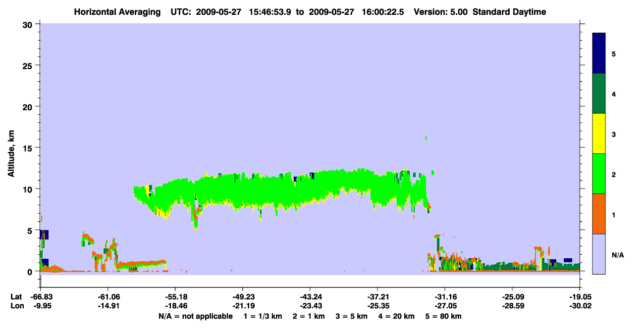Viewport: 644px width, 330px height.
Task: Click the isolated green speck near 16 km altitude
Action: point(426,138)
